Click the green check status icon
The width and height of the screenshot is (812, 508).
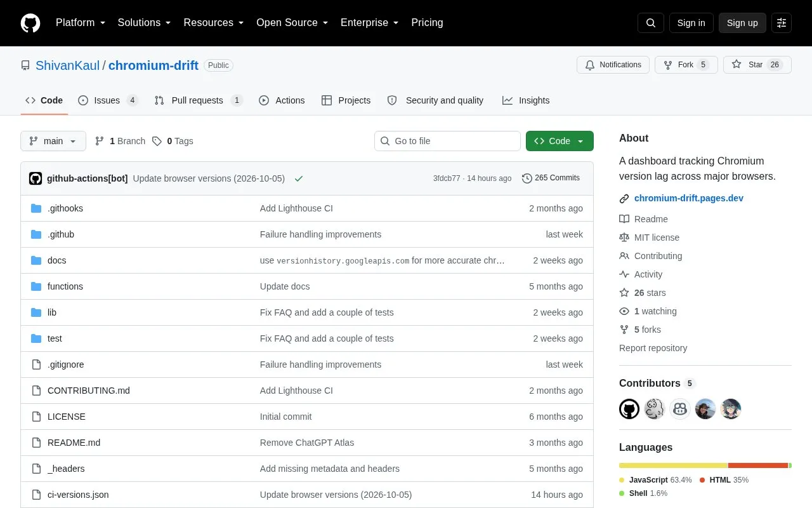point(299,178)
